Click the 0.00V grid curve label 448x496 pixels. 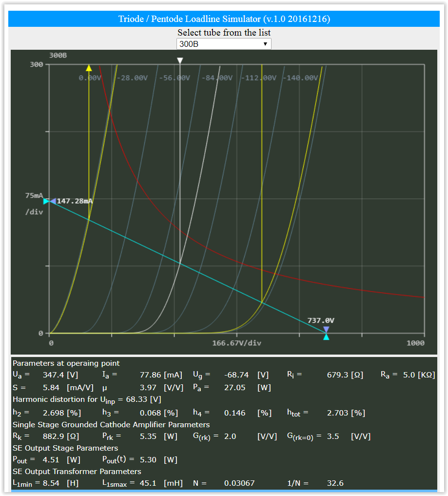click(90, 78)
